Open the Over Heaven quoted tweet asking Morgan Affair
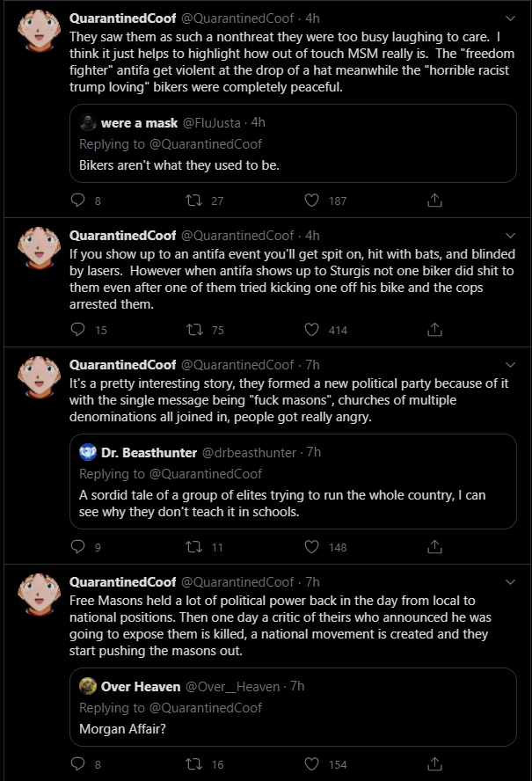This screenshot has width=532, height=781. (293, 707)
